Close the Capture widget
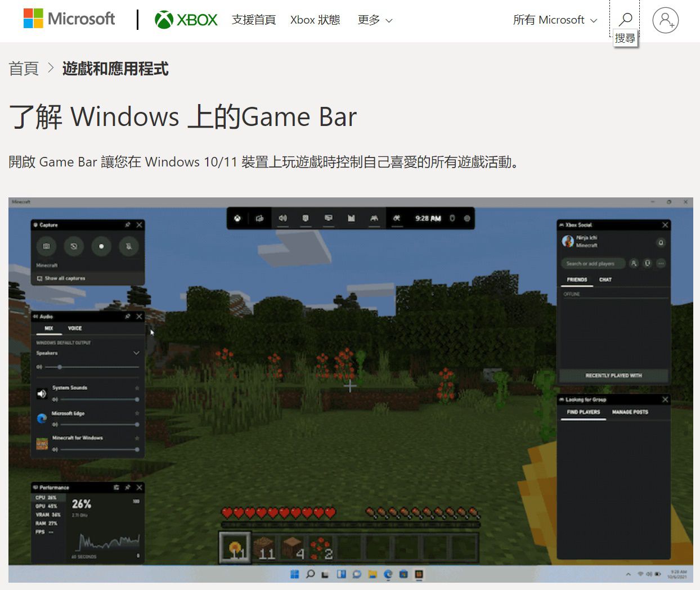This screenshot has width=700, height=590. 140,225
